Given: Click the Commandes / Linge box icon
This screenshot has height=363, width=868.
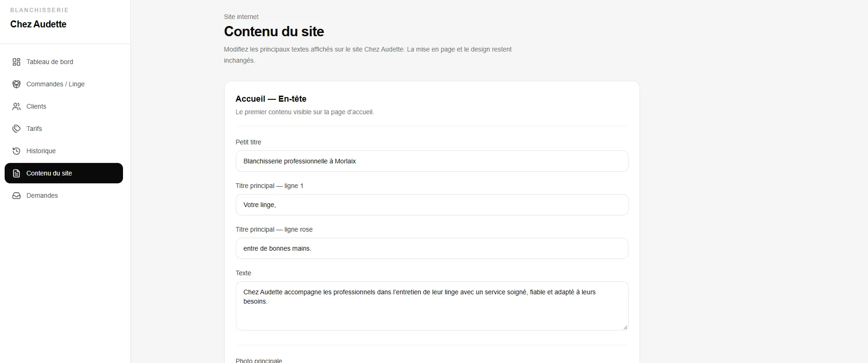Looking at the screenshot, I should tap(16, 84).
